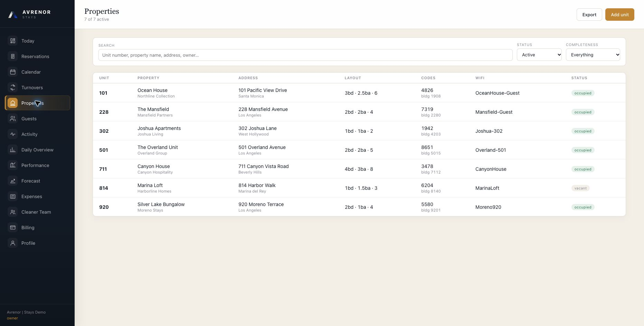Select The Overland Unit property name
Image resolution: width=644 pixels, height=326 pixels.
tap(158, 147)
